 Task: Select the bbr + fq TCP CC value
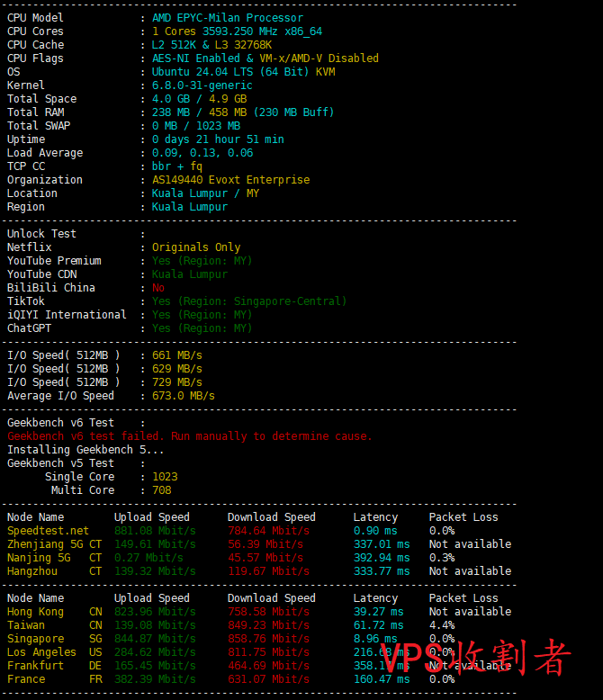click(x=177, y=166)
